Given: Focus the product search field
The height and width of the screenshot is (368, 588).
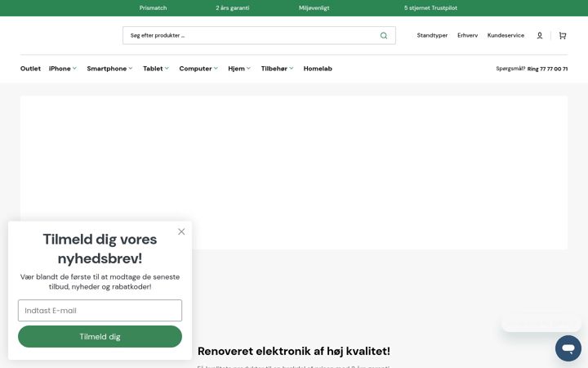Looking at the screenshot, I should point(259,35).
